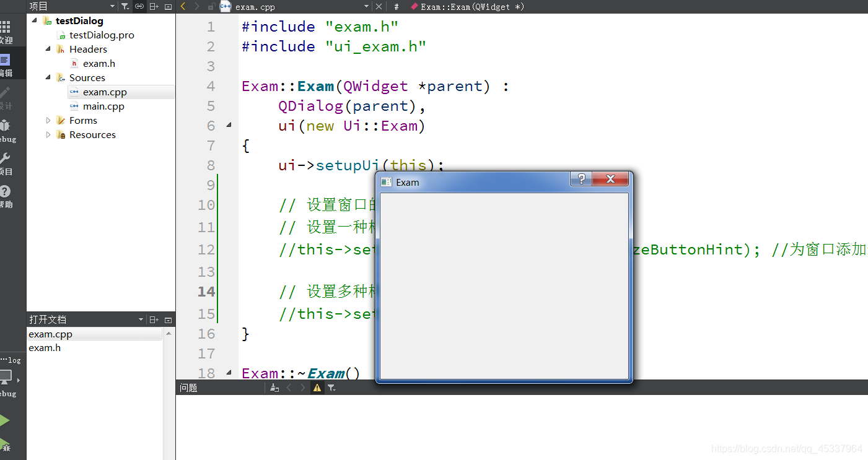Click the Headers folder label

[x=88, y=49]
